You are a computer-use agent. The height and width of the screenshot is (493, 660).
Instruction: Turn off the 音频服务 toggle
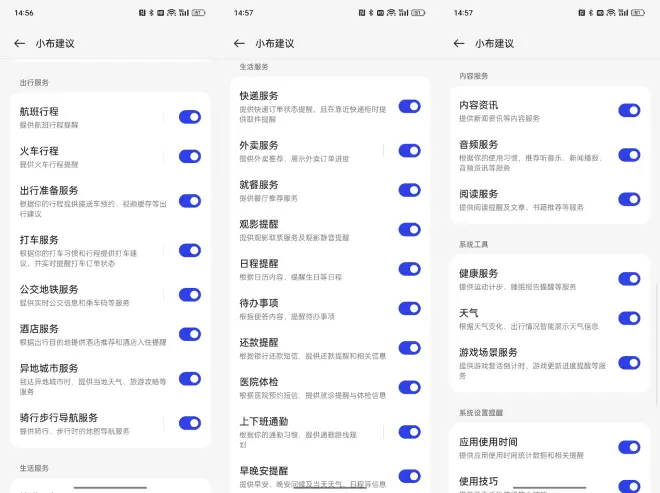(629, 155)
